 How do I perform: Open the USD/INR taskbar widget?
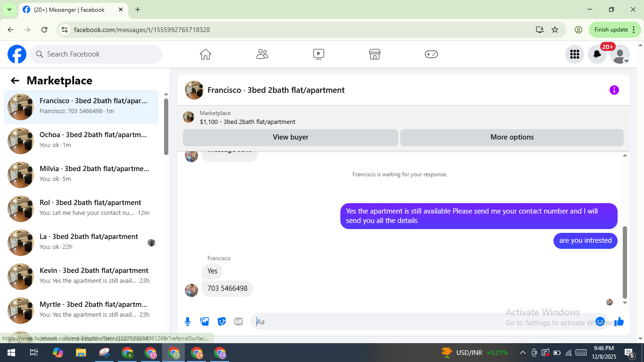pos(474,353)
